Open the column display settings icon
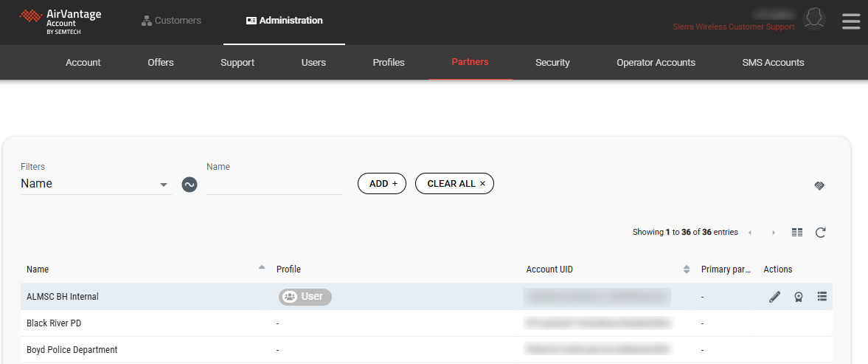The height and width of the screenshot is (364, 868). [x=796, y=233]
